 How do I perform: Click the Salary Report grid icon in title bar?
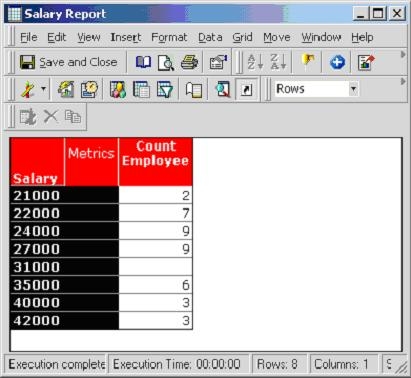pos(14,14)
